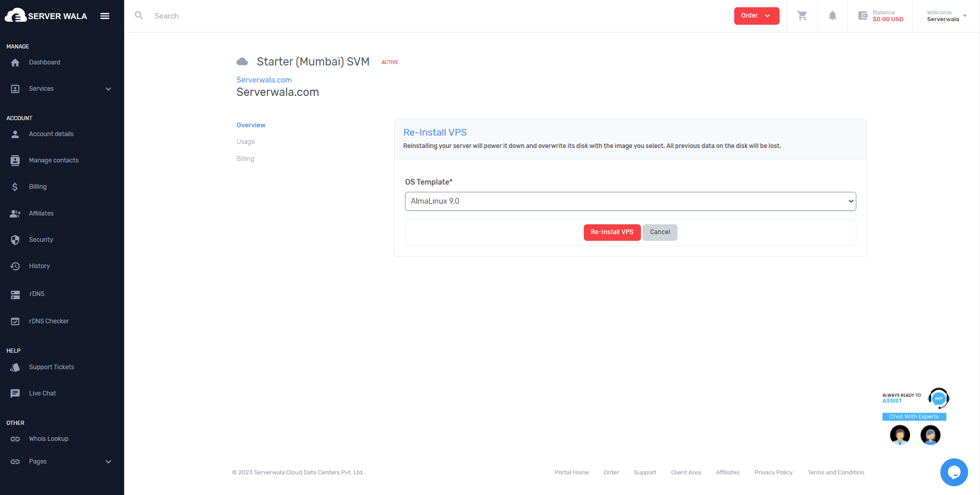Switch to the Overview tab

251,125
